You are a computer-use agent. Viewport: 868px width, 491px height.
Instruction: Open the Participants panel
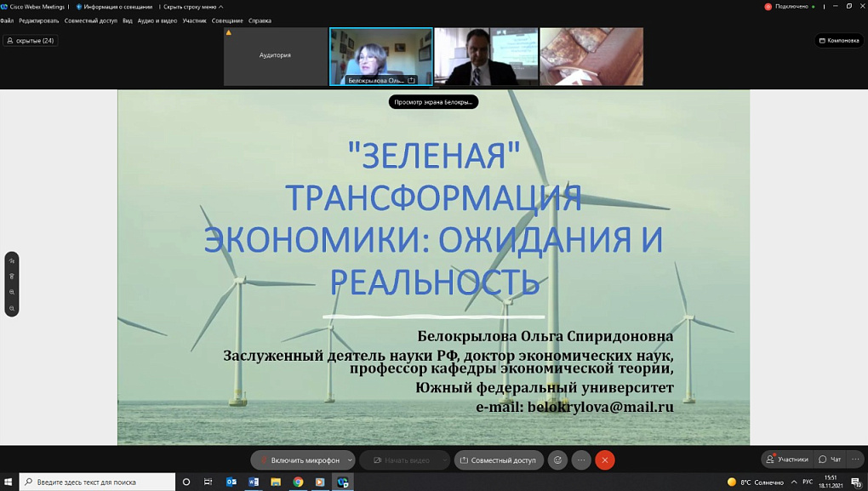pos(787,460)
